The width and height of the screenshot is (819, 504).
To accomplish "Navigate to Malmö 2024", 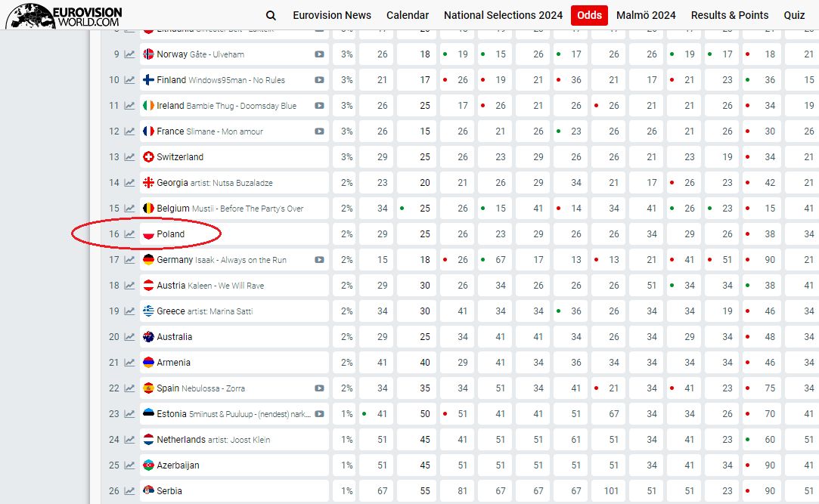I will click(x=646, y=15).
